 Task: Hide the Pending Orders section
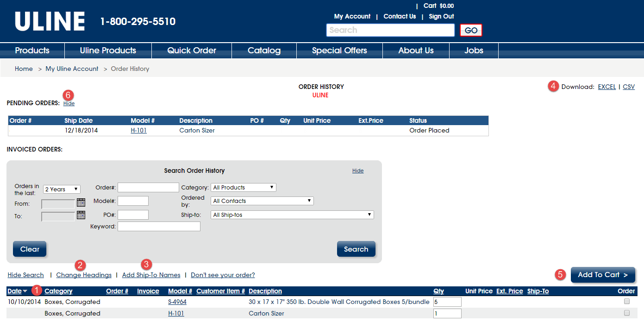(x=69, y=103)
